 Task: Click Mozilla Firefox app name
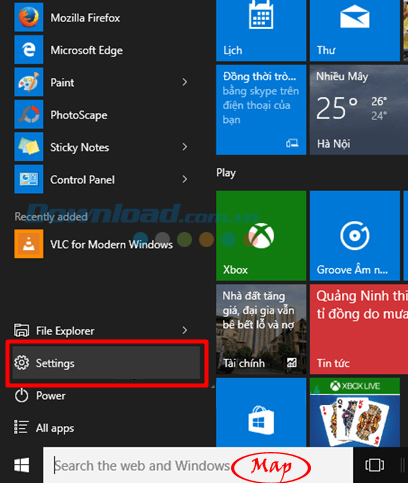[x=85, y=18]
